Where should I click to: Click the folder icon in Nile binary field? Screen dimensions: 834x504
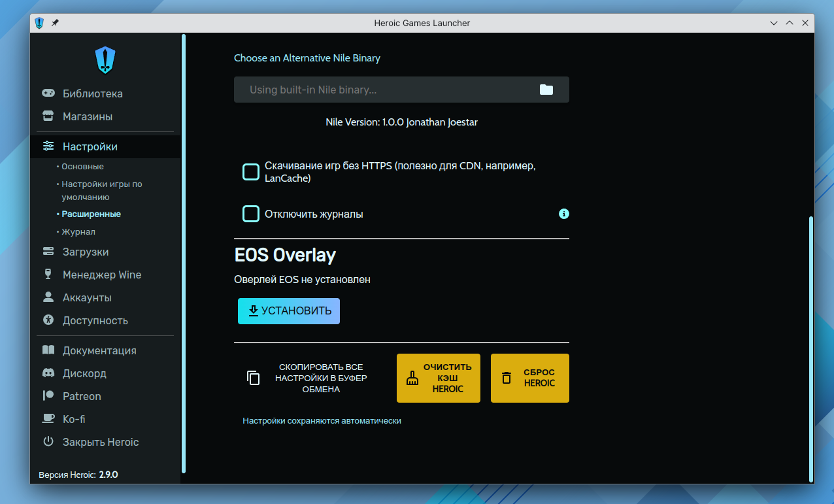pos(546,90)
